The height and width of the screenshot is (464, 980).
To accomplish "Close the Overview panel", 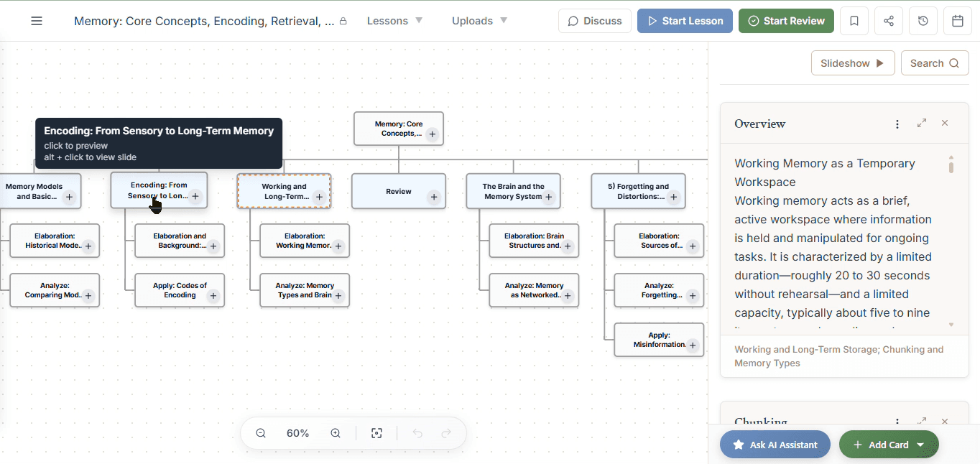I will pos(945,123).
